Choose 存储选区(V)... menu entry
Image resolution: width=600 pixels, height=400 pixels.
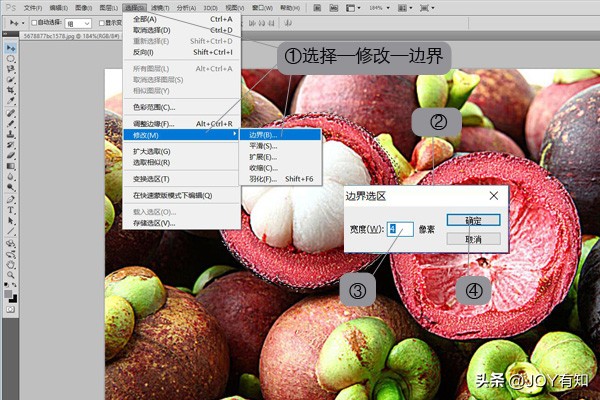pyautogui.click(x=182, y=223)
